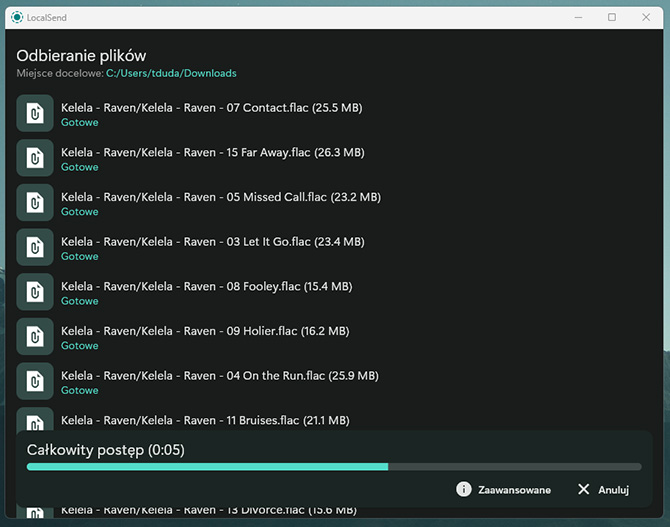Minimize the LocalSend window

tap(578, 18)
